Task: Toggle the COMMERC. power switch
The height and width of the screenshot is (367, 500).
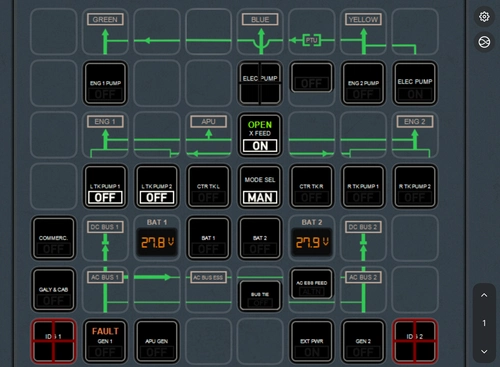Action: pos(53,238)
